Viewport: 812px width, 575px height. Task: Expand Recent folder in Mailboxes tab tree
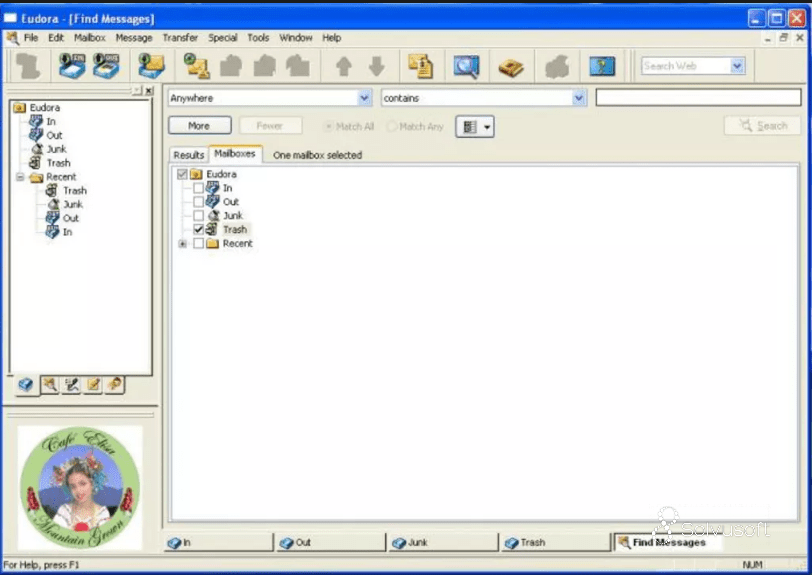click(x=182, y=243)
